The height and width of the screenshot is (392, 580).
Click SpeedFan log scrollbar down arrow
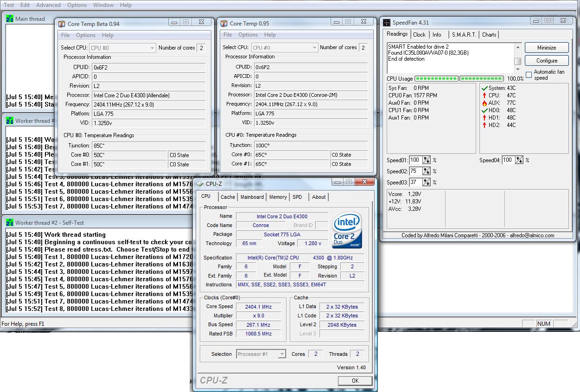pos(518,69)
